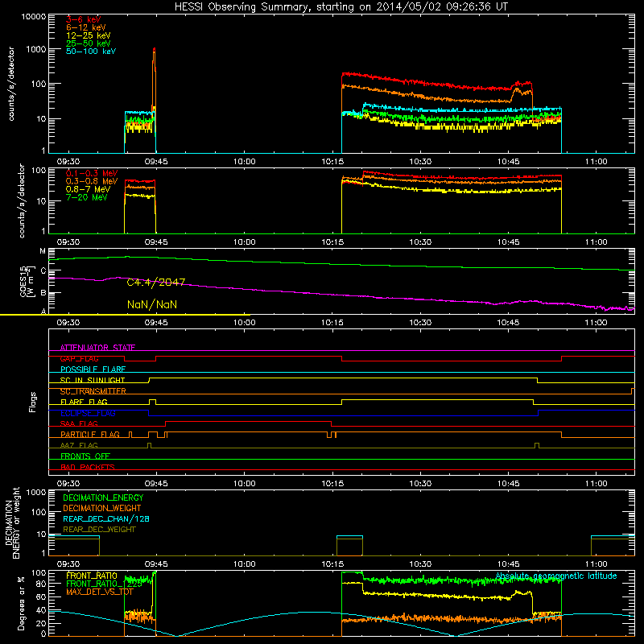
Task: Click the ATTENUATOR_STATE flag label
Action: 97,348
